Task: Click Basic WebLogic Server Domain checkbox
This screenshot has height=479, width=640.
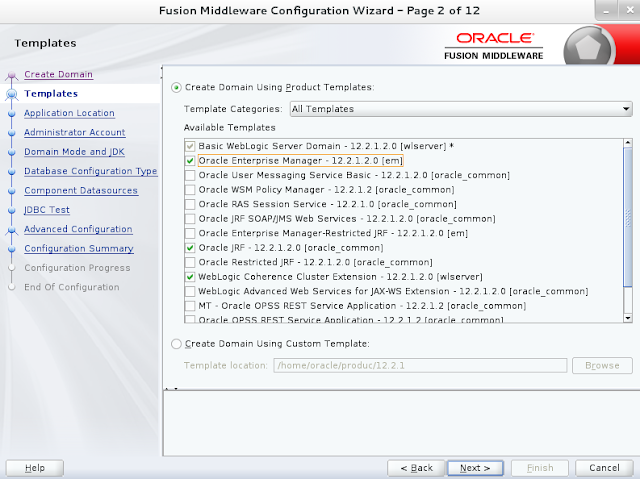Action: tap(190, 146)
